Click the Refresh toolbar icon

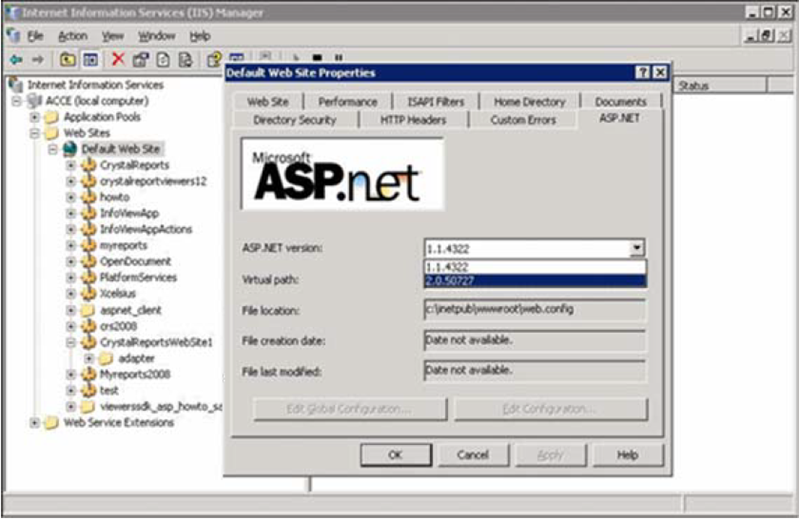pos(163,60)
